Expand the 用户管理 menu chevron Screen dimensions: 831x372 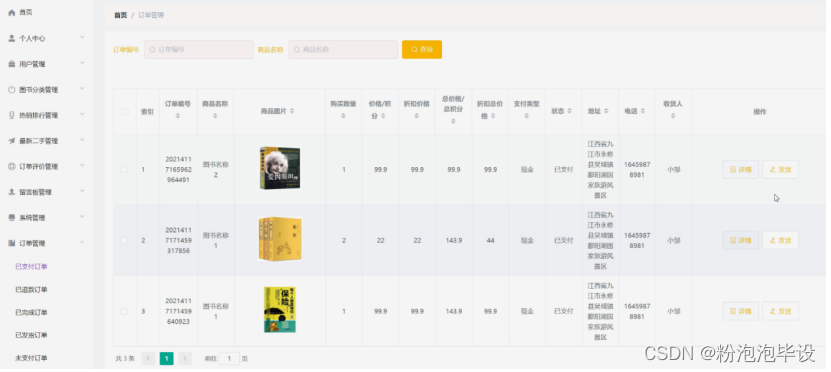coord(82,63)
